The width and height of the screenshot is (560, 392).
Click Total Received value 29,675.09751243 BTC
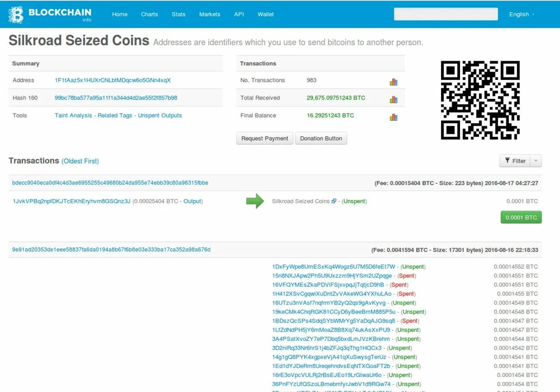click(336, 98)
